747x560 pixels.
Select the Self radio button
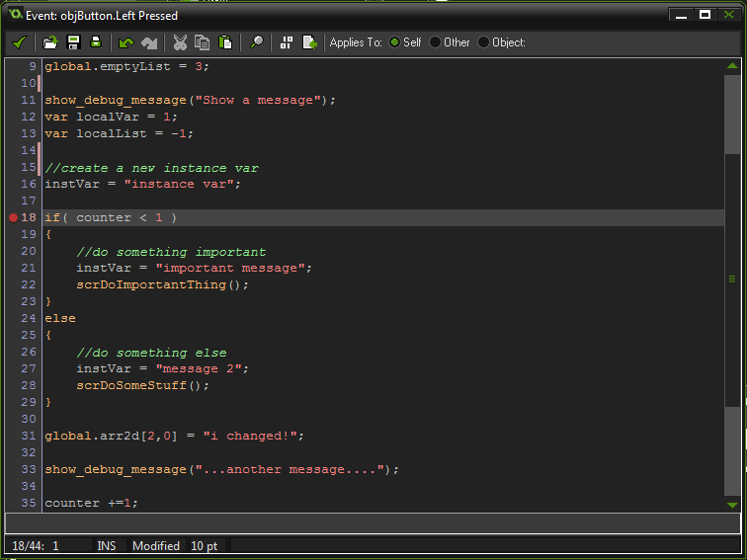(x=394, y=42)
